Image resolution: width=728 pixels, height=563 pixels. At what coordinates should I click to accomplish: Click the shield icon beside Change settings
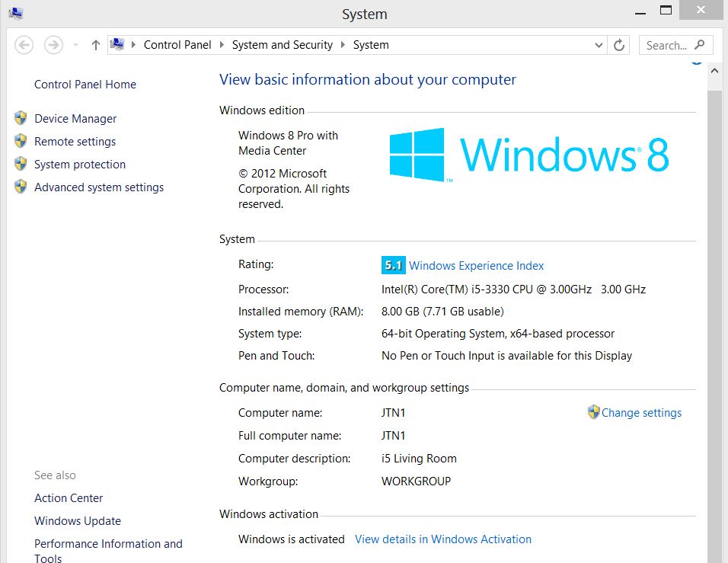coord(593,411)
